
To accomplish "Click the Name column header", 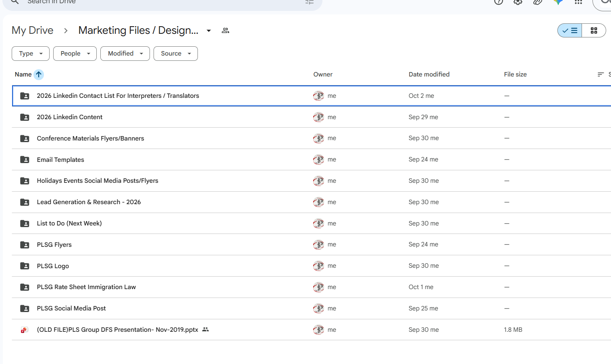I will tap(23, 74).
